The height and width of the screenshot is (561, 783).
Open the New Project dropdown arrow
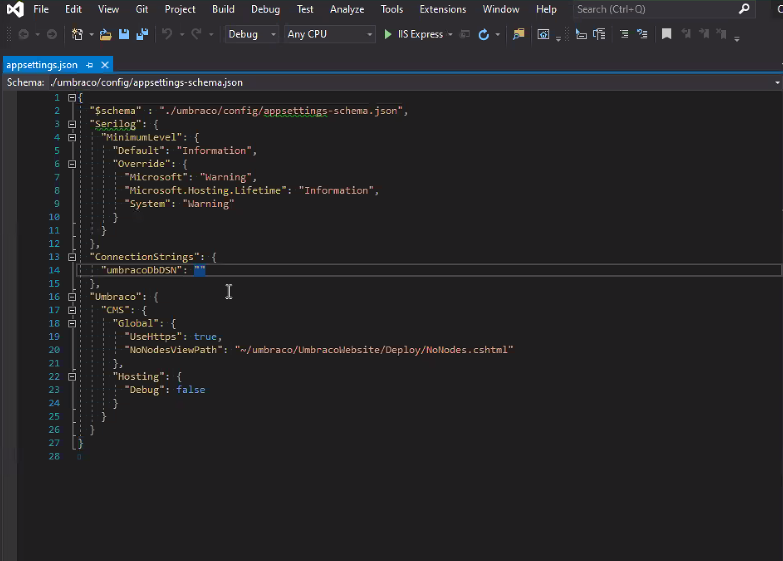pos(91,34)
